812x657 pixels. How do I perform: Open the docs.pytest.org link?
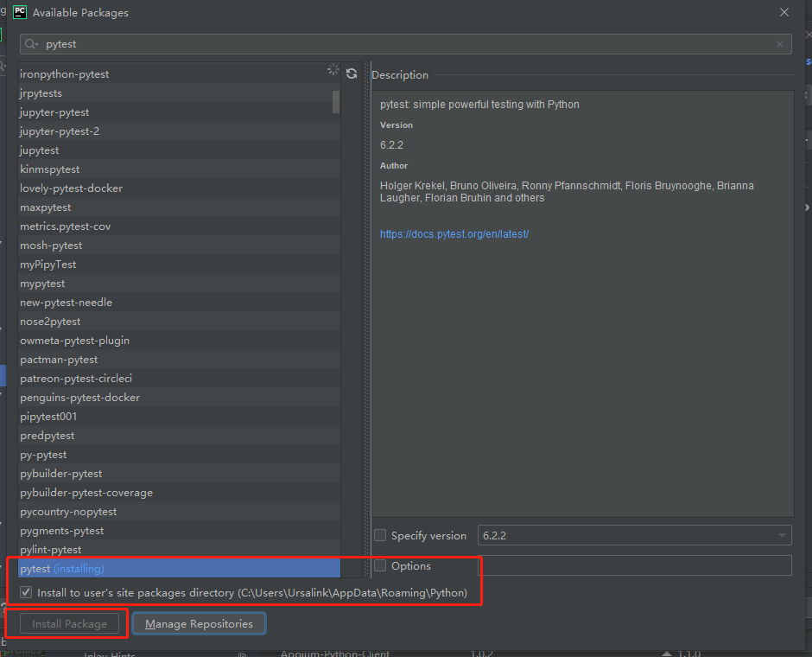click(x=454, y=234)
